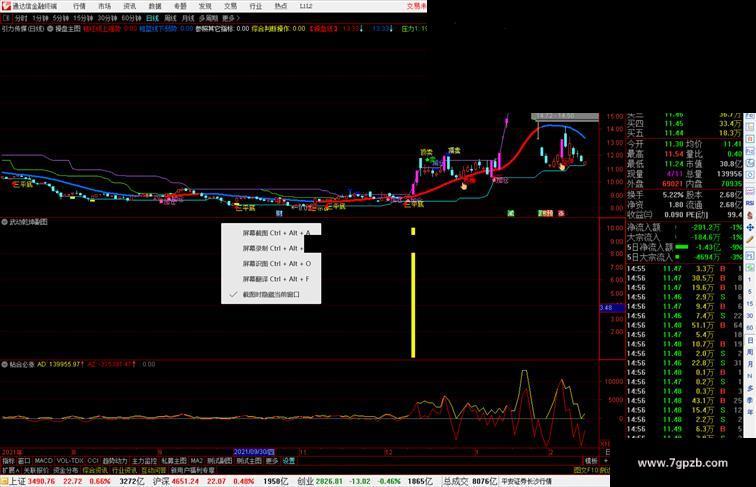Image resolution: width=756 pixels, height=487 pixels.
Task: Open the 市场 menu
Action: point(104,6)
